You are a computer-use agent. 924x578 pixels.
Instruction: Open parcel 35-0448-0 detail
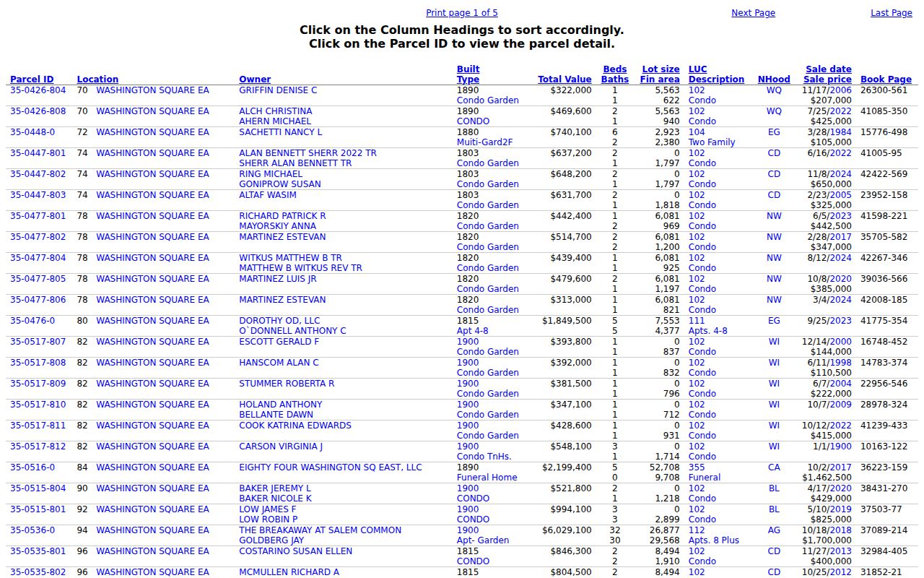coord(32,132)
